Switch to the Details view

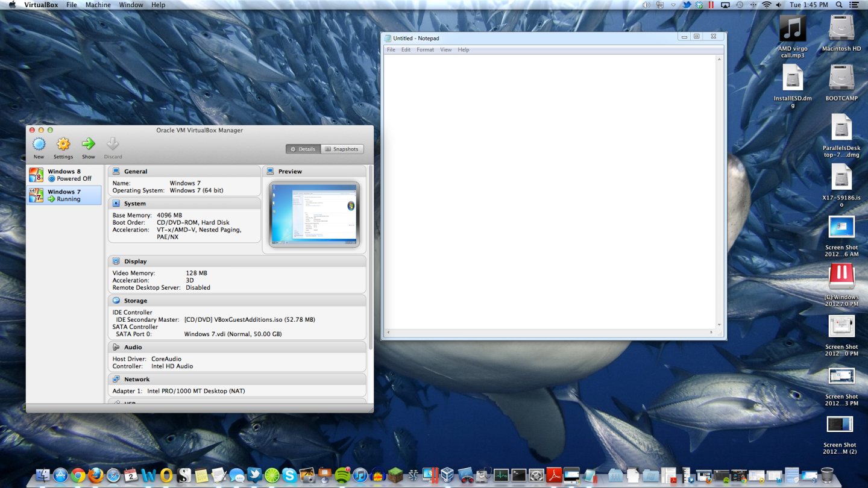pos(303,148)
